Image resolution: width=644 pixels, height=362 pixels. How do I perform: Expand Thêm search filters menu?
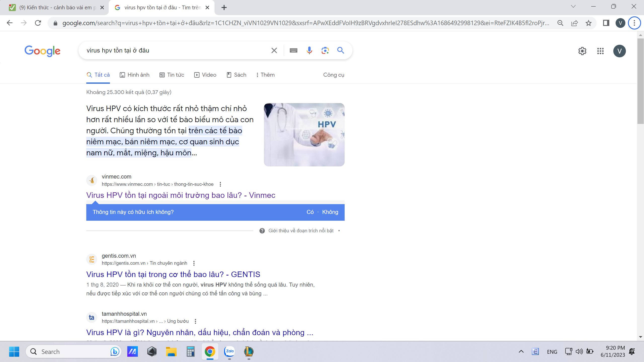(265, 75)
